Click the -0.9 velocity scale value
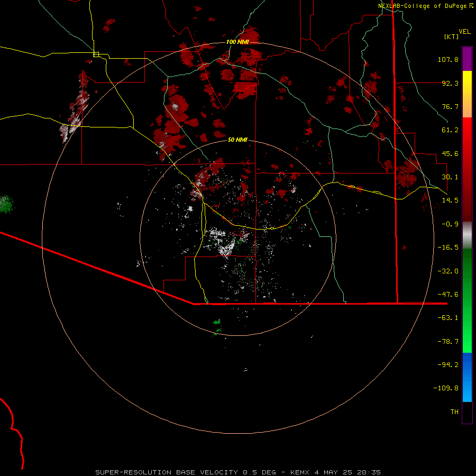476x476 pixels. pos(450,224)
